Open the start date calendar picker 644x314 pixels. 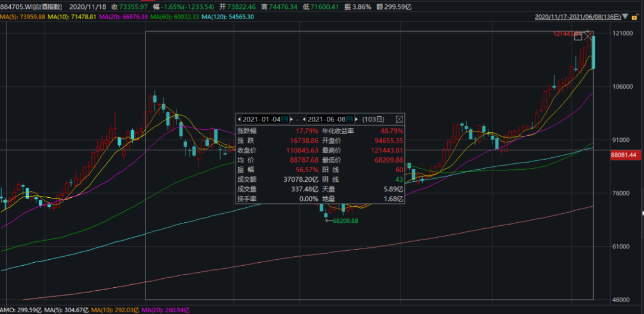284,119
